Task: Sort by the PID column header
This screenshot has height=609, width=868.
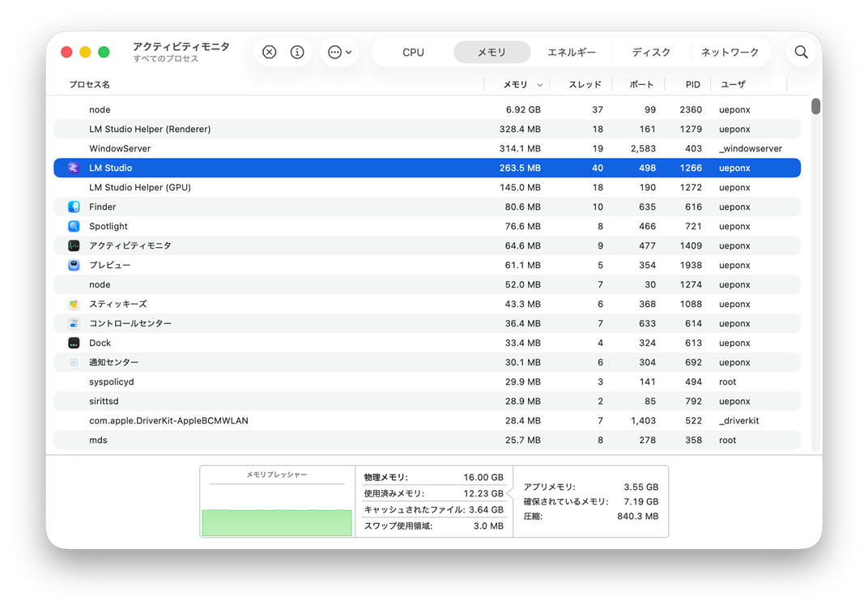Action: click(x=692, y=85)
